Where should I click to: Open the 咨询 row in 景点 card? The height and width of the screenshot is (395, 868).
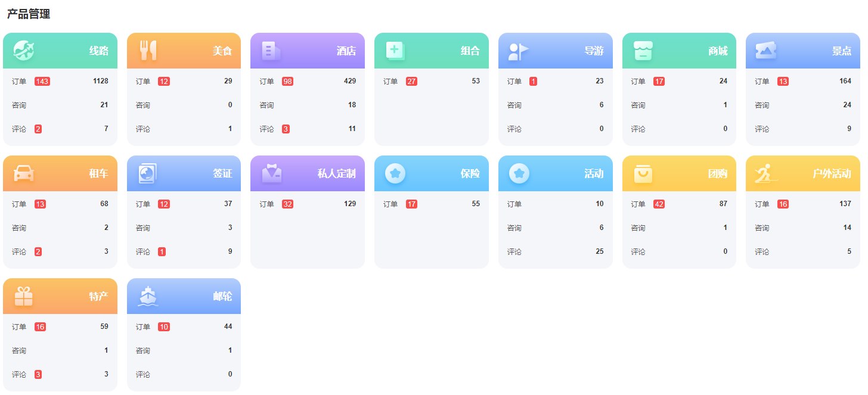click(802, 105)
